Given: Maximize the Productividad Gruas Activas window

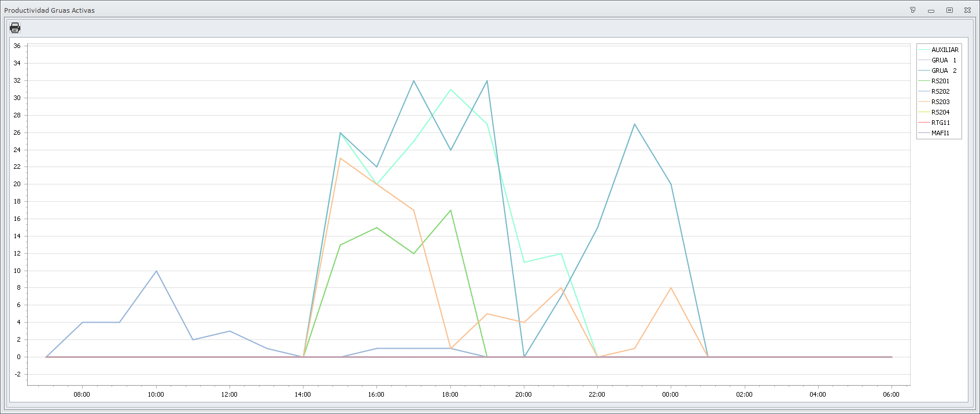Looking at the screenshot, I should (x=949, y=10).
